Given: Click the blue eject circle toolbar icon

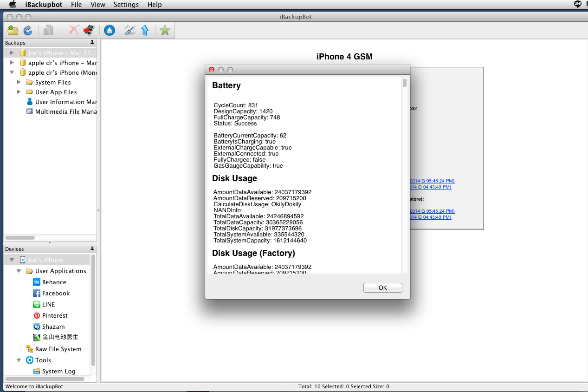Looking at the screenshot, I should (109, 30).
